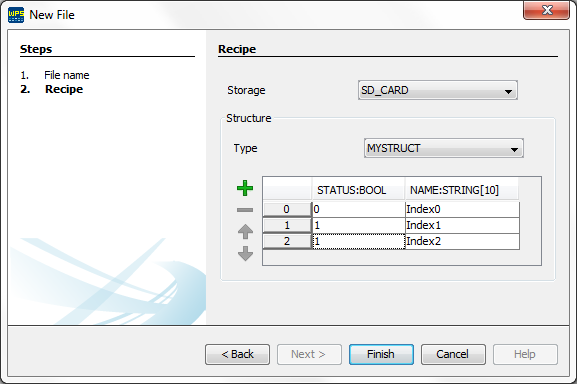Click the Finish button
Screen dimensions: 577x384
pos(381,354)
